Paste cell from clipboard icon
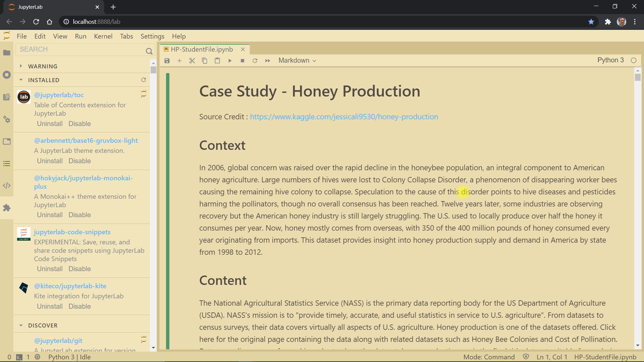 coord(217,61)
